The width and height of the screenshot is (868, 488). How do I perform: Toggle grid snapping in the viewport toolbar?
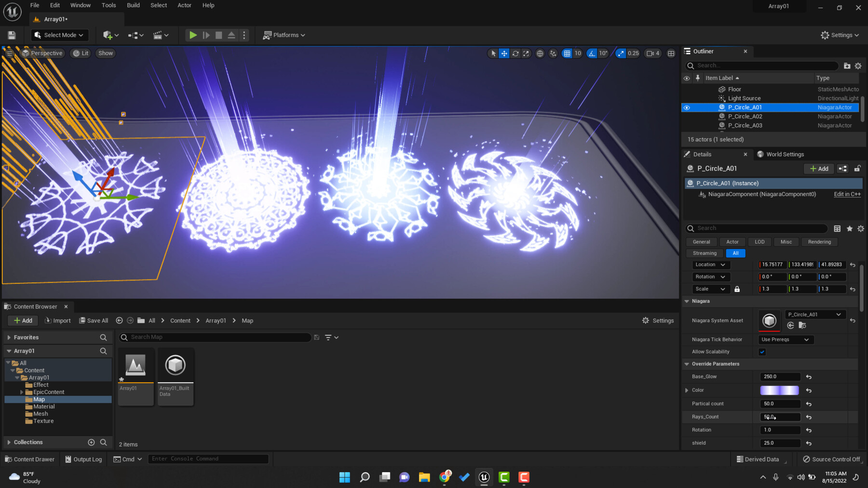click(567, 53)
